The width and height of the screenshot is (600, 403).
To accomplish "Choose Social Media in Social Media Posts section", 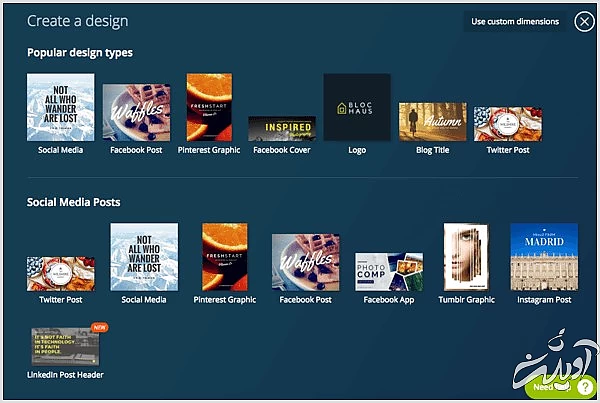I will pos(143,257).
